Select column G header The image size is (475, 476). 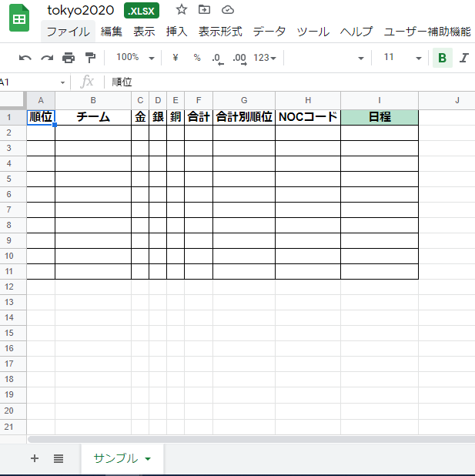point(244,100)
